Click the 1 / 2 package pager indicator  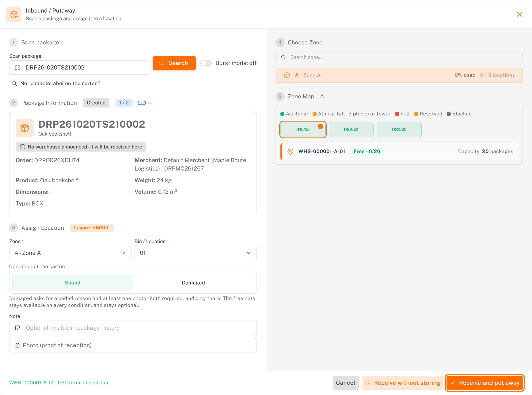124,103
